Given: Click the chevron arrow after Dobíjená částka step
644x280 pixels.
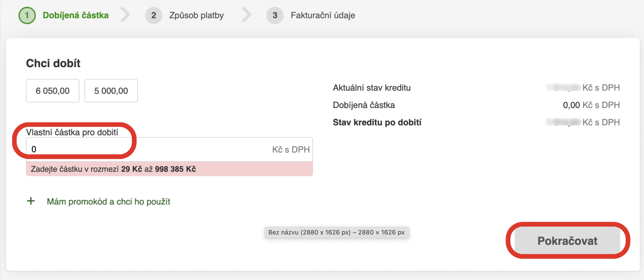Looking at the screenshot, I should pyautogui.click(x=125, y=15).
